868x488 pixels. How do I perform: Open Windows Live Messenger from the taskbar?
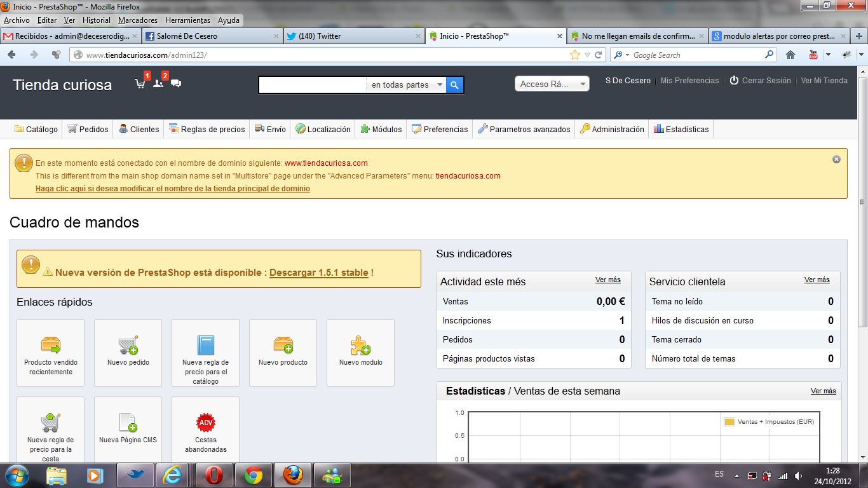coord(332,475)
